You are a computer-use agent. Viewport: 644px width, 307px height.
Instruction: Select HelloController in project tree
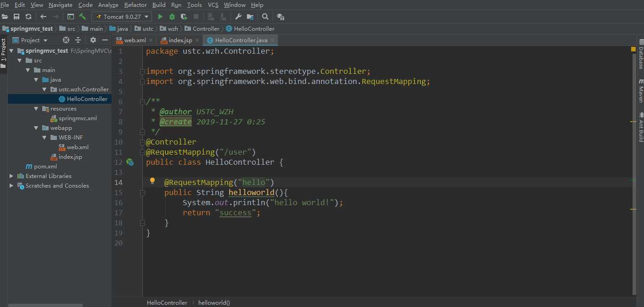click(x=60, y=99)
